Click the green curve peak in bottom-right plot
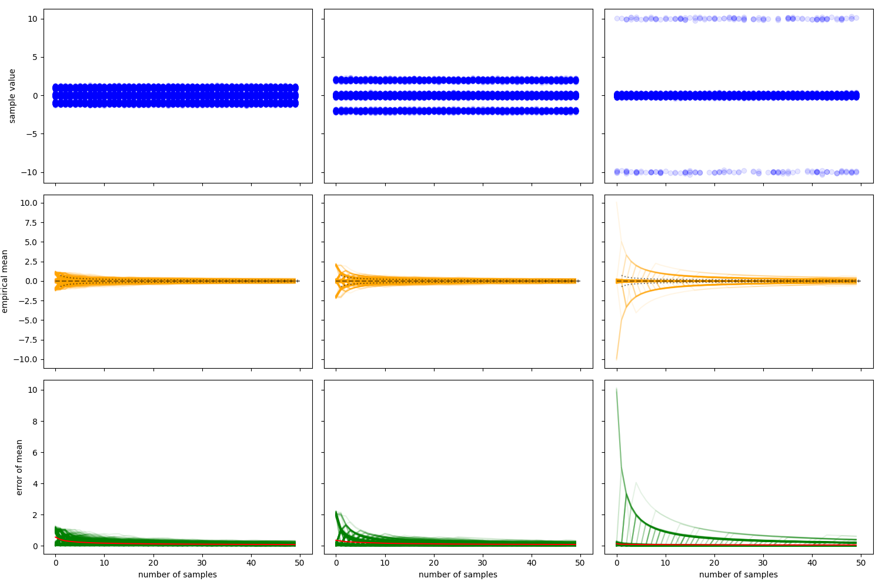 tap(617, 390)
